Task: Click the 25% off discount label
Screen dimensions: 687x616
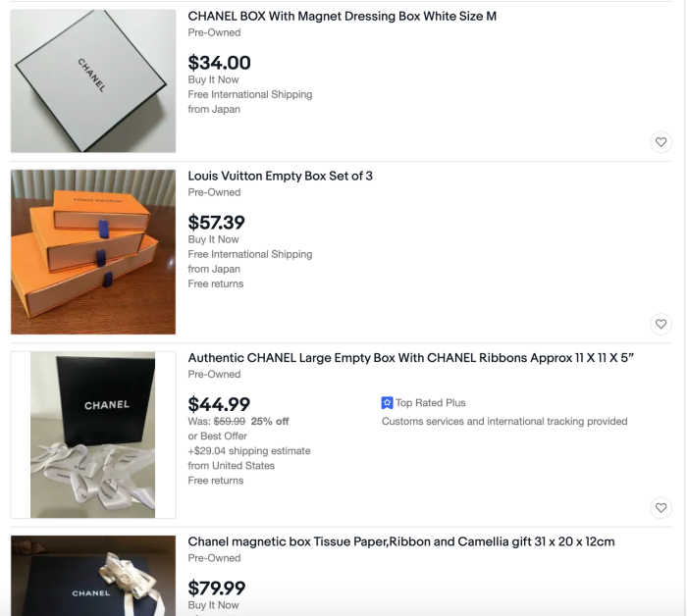Action: [270, 422]
